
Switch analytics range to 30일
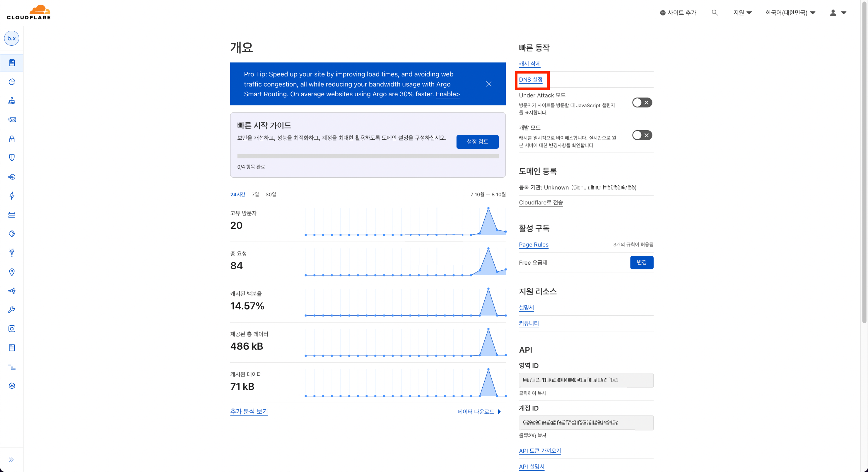pyautogui.click(x=271, y=194)
